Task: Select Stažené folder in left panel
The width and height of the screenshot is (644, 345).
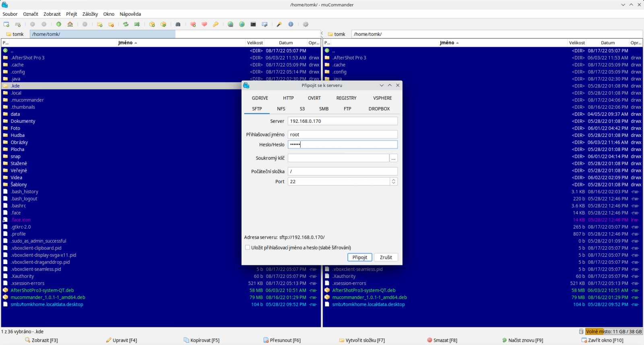Action: tap(19, 163)
